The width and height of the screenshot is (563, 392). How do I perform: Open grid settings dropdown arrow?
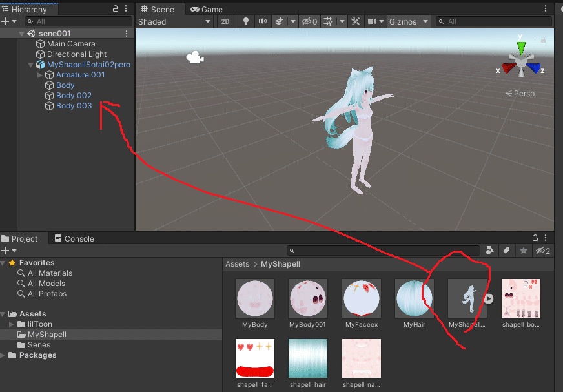click(x=342, y=21)
